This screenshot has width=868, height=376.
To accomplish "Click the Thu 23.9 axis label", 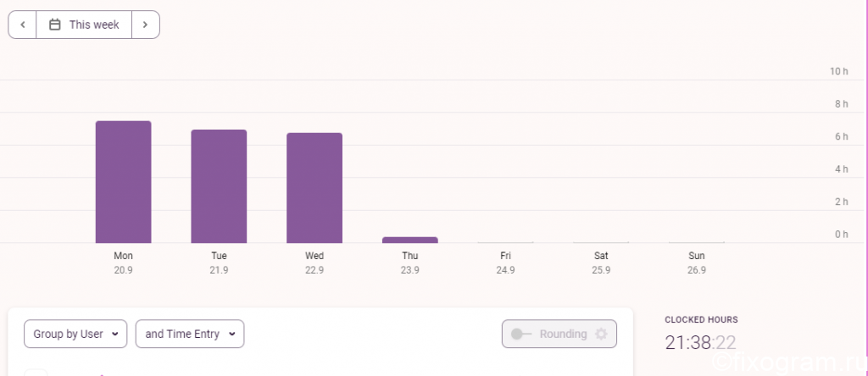I will [409, 263].
